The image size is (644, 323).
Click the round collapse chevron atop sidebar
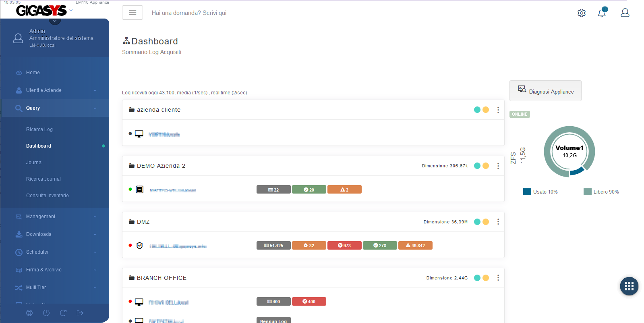point(55,20)
